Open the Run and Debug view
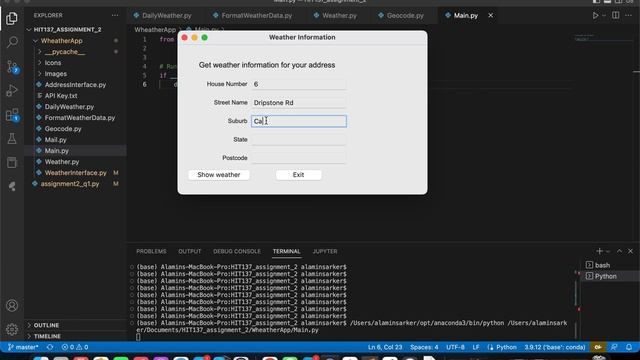The image size is (640, 360). pyautogui.click(x=12, y=90)
